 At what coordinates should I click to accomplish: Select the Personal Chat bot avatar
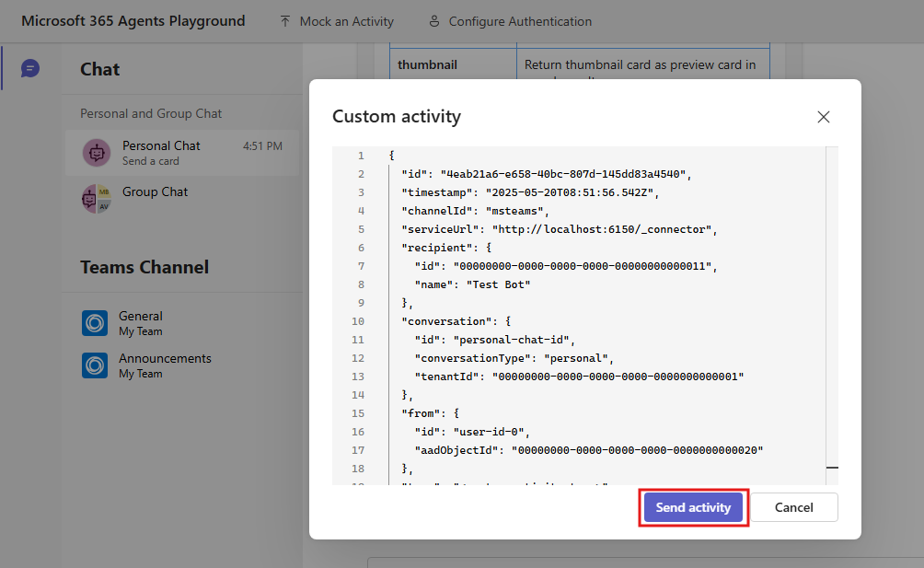click(x=97, y=153)
